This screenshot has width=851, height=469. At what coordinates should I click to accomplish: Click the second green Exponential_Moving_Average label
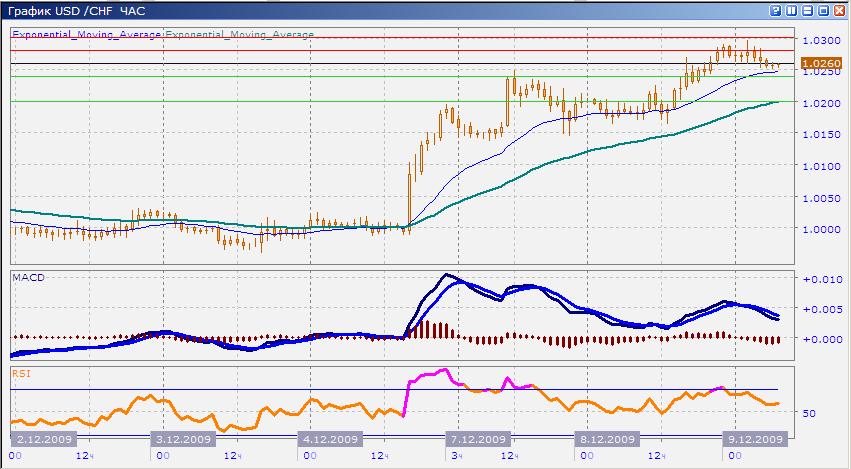(x=240, y=34)
